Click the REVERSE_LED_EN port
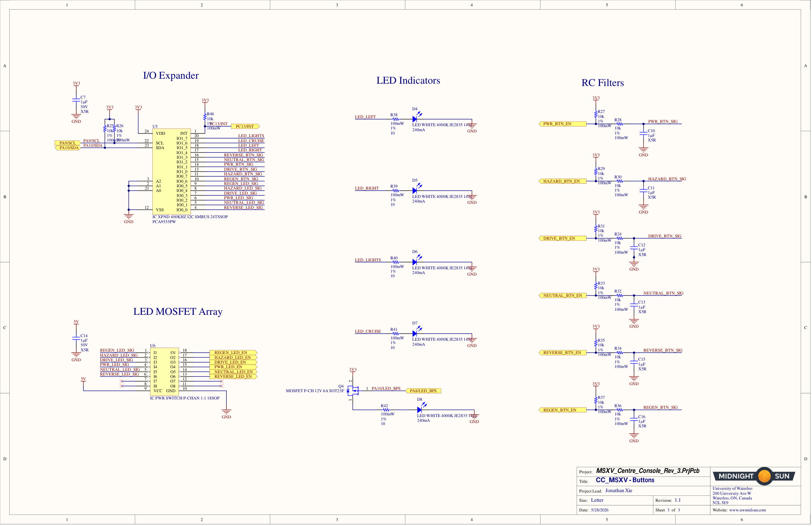The image size is (812, 526). (x=233, y=377)
